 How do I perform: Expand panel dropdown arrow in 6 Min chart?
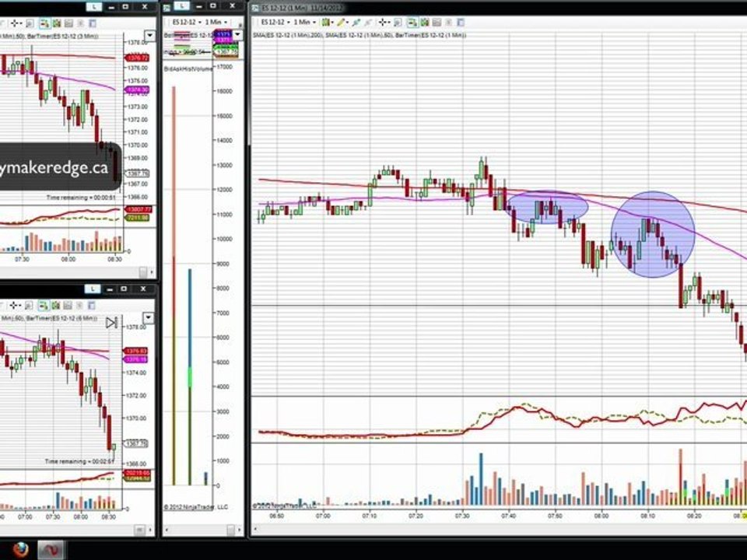click(x=148, y=317)
